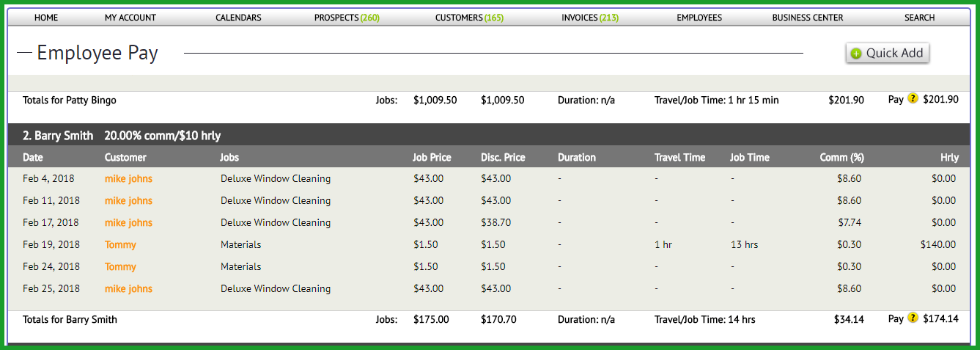980x350 pixels.
Task: Open INVOICES (213) menu
Action: point(590,18)
